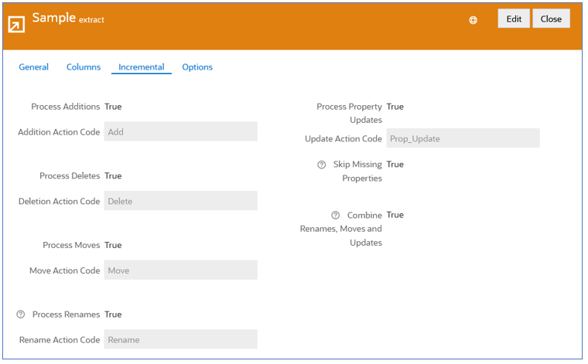
Task: Switch to the Columns tab
Action: pyautogui.click(x=84, y=67)
